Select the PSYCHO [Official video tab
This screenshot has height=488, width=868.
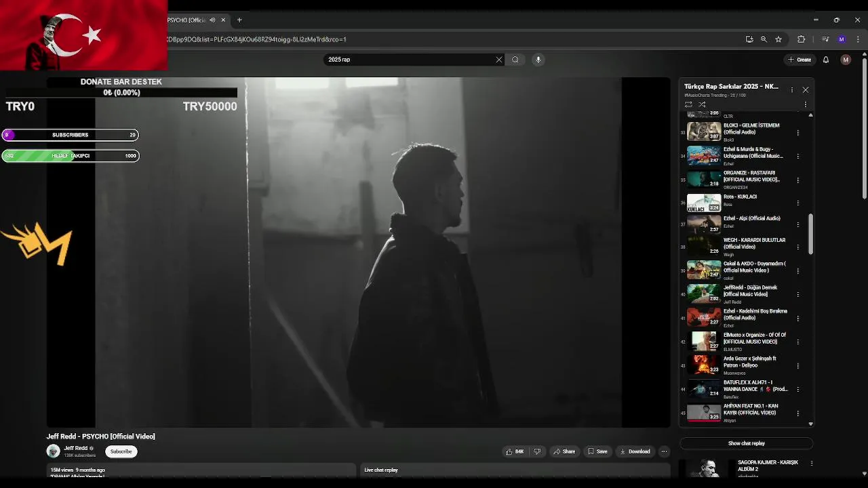(186, 20)
